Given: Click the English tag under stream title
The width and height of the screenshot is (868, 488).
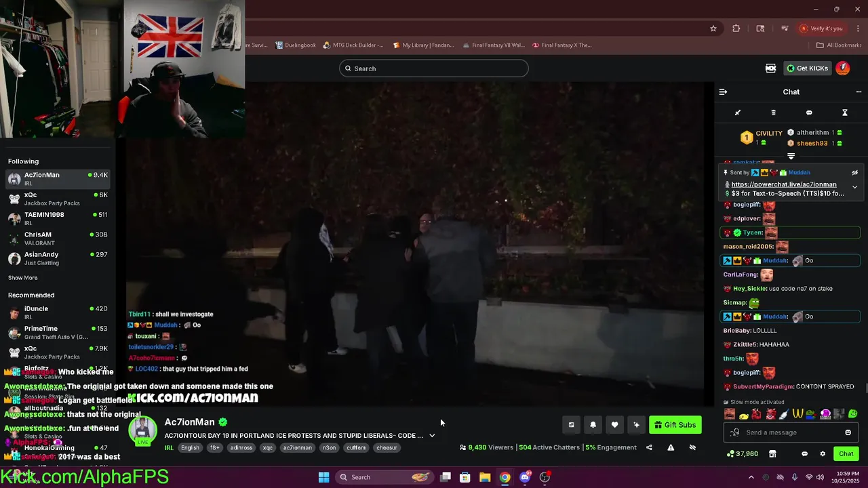Looking at the screenshot, I should [x=190, y=448].
